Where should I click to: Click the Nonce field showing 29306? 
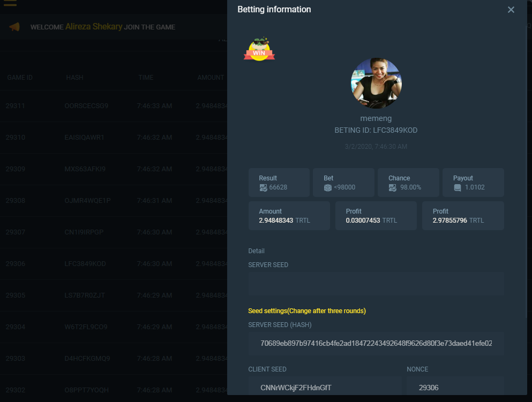tap(455, 387)
